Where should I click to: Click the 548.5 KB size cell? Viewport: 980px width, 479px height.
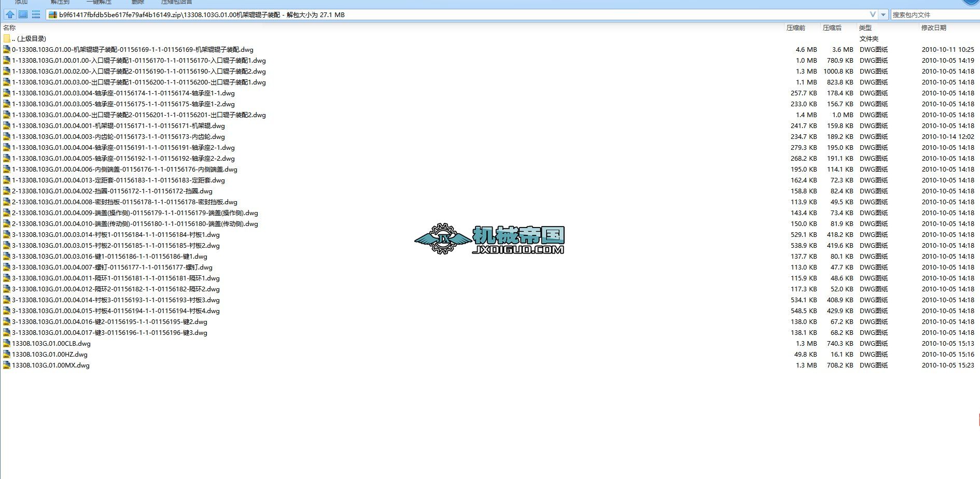804,311
